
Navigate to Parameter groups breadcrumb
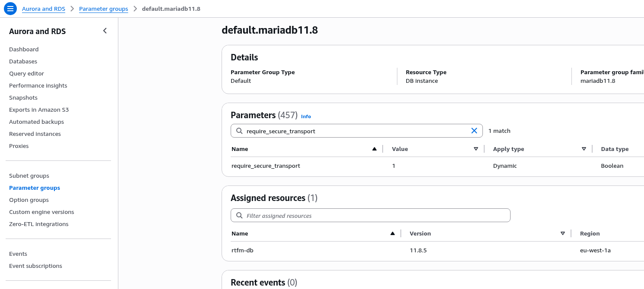[103, 9]
